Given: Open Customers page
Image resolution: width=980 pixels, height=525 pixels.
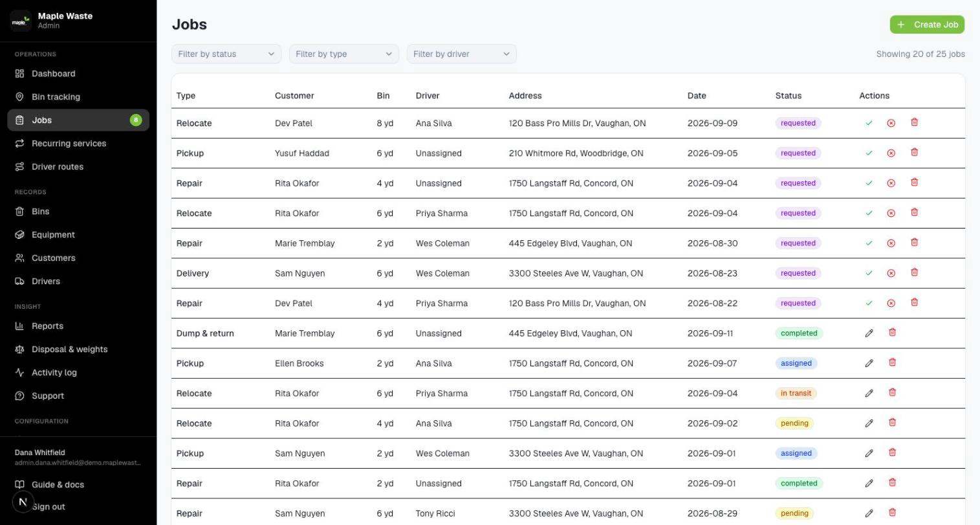Looking at the screenshot, I should (78, 258).
